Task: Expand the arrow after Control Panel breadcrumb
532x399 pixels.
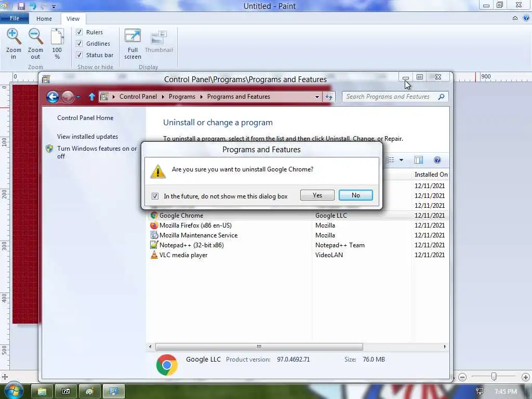Action: tap(163, 97)
